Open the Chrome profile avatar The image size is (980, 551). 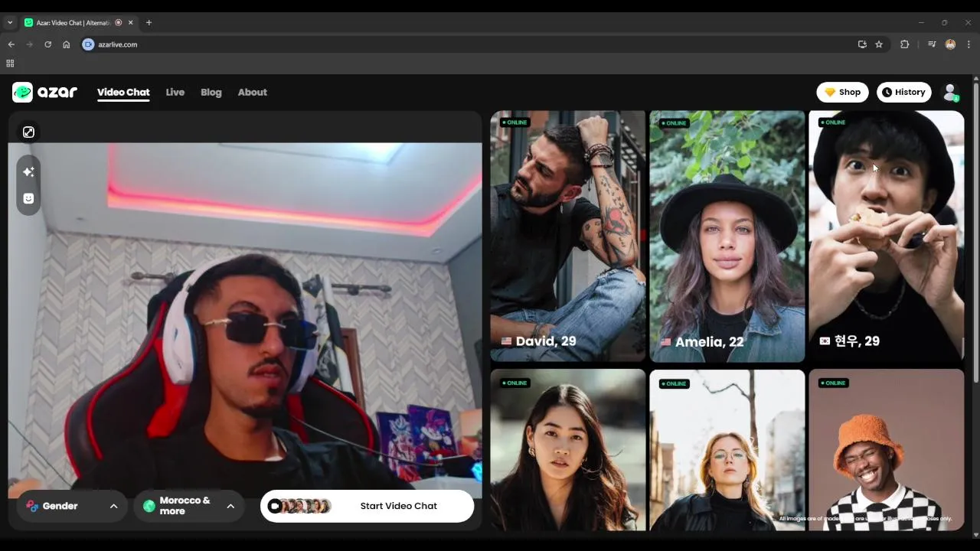click(950, 44)
